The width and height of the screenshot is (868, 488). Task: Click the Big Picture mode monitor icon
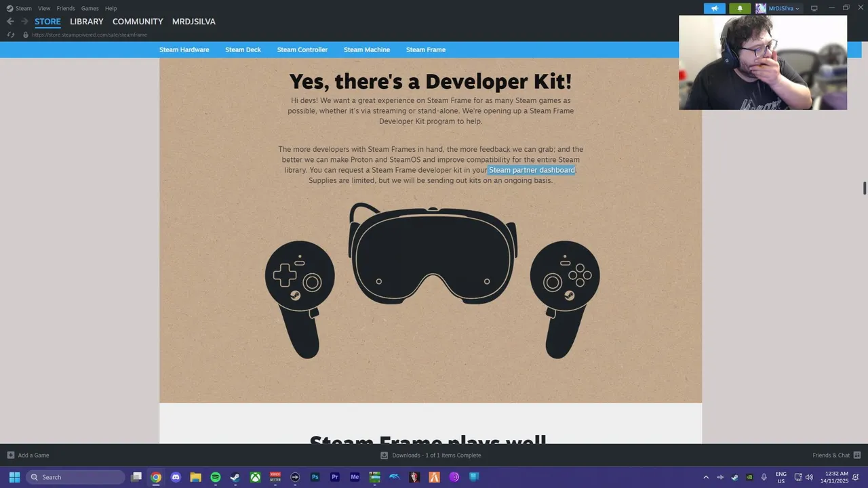[x=814, y=8]
